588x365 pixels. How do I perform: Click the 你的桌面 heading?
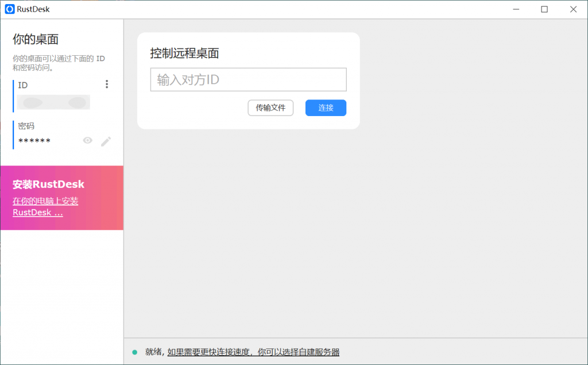(36, 40)
